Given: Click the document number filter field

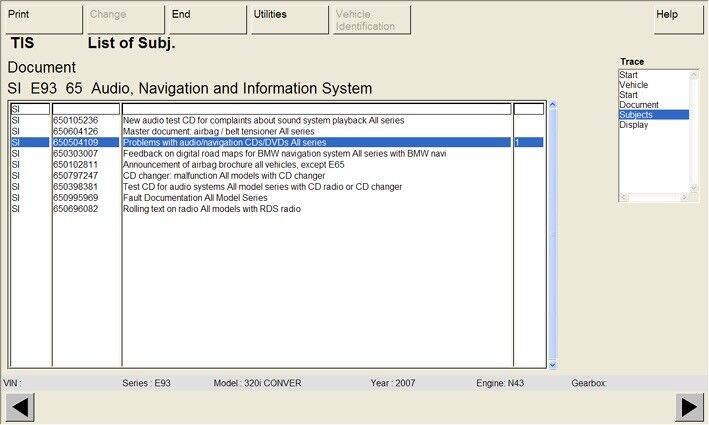Looking at the screenshot, I should (x=86, y=109).
